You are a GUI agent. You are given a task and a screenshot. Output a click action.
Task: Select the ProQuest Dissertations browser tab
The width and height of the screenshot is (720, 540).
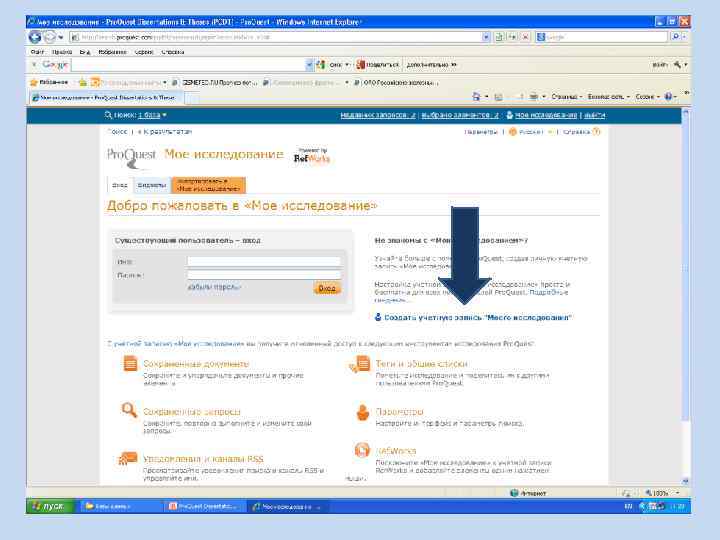click(106, 97)
